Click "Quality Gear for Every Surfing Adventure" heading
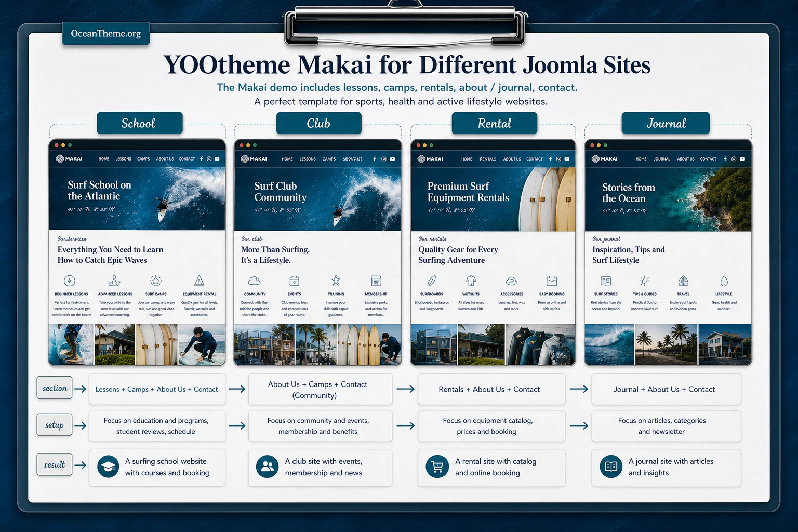 tap(458, 255)
